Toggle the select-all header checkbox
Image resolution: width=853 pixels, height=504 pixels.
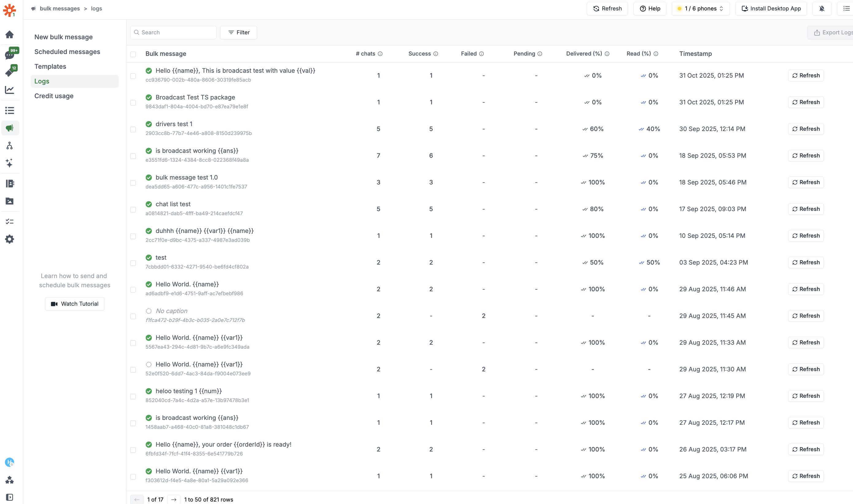133,54
